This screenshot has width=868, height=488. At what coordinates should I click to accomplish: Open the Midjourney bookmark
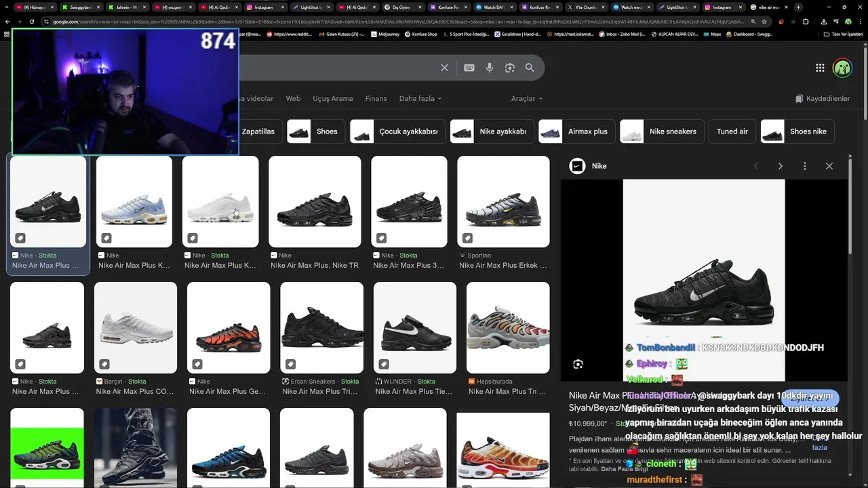click(x=387, y=34)
